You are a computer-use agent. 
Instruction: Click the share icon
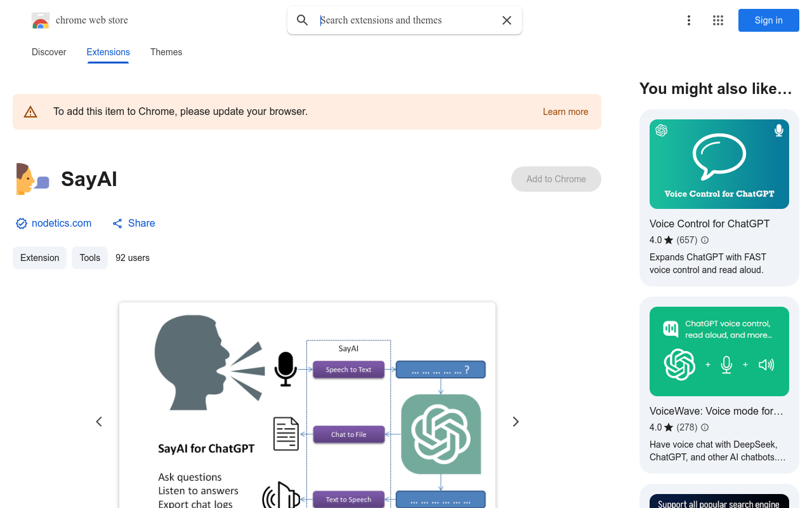(x=117, y=224)
